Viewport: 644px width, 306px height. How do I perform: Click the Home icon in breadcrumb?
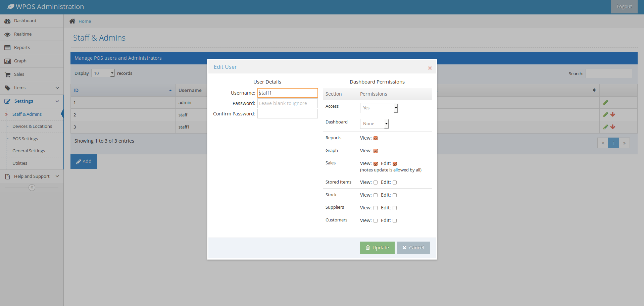coord(72,21)
